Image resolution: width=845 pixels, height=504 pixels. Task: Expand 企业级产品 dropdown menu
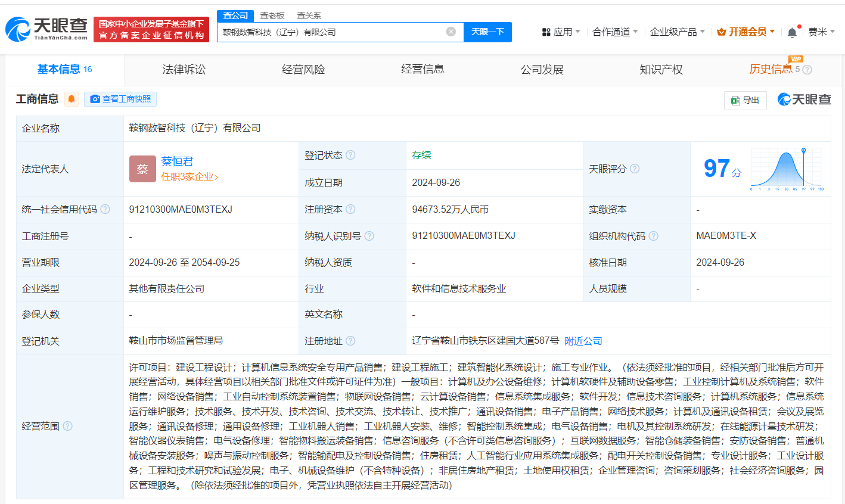[677, 32]
